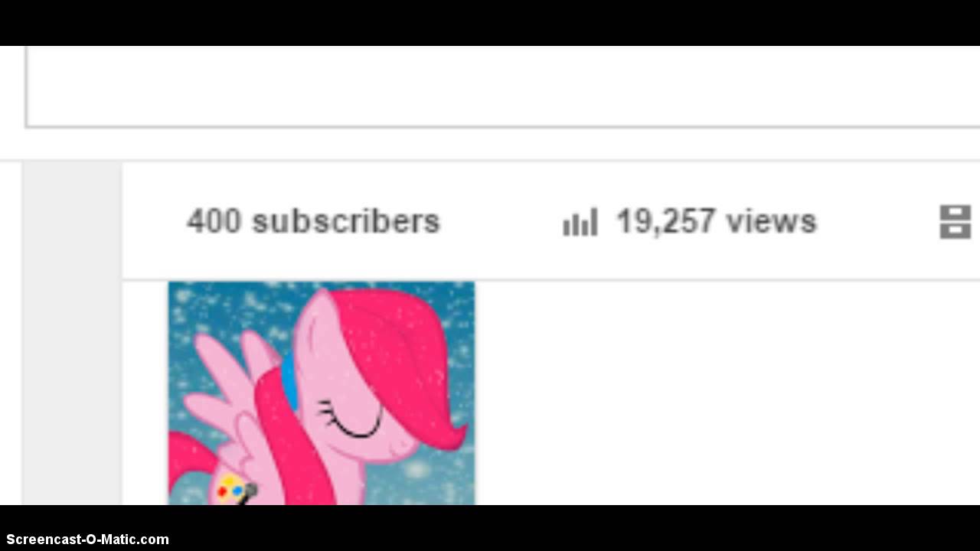This screenshot has width=980, height=551.
Task: Click the Screencast-O-Matic.com watermark
Action: 87,540
